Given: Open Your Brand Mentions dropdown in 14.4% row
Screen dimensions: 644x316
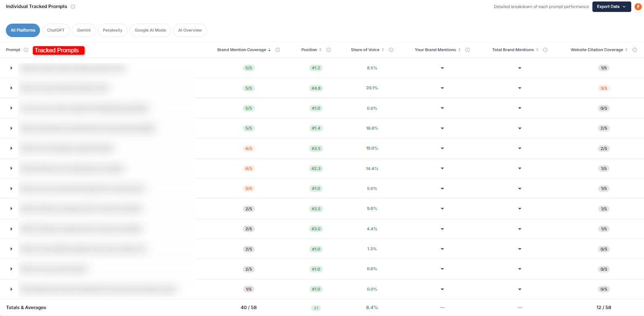Looking at the screenshot, I should pyautogui.click(x=442, y=168).
